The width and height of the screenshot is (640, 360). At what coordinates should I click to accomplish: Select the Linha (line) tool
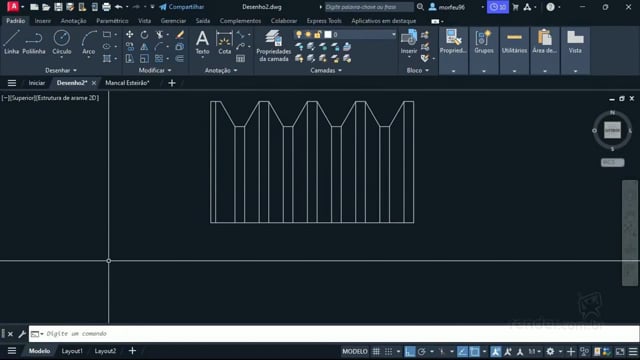[x=11, y=42]
